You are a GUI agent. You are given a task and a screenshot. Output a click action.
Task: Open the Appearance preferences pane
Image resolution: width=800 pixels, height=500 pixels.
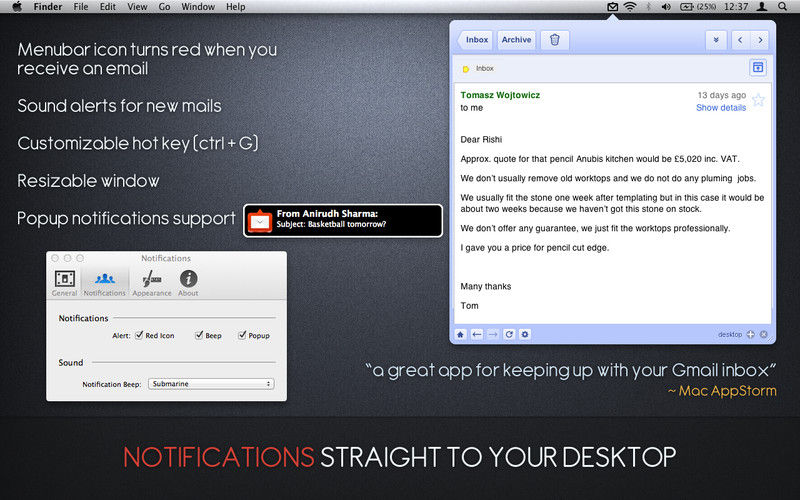(x=152, y=283)
